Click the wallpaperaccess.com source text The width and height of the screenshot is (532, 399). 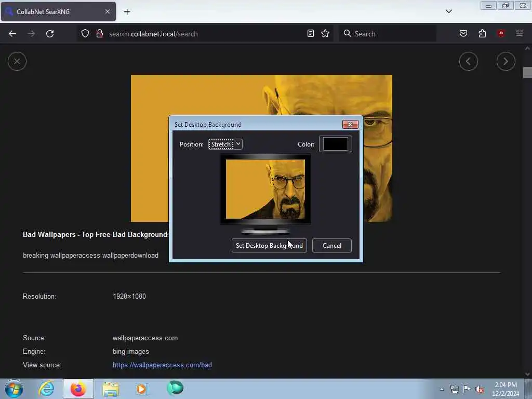(x=145, y=338)
